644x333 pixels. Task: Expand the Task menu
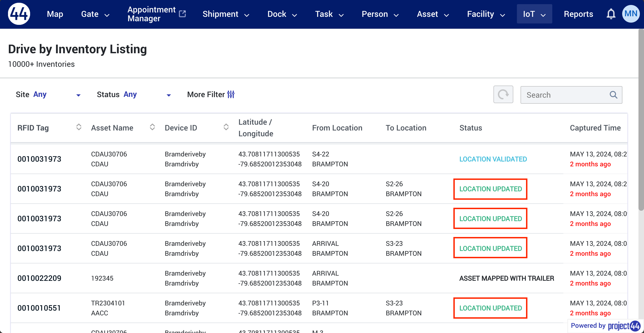pyautogui.click(x=329, y=14)
